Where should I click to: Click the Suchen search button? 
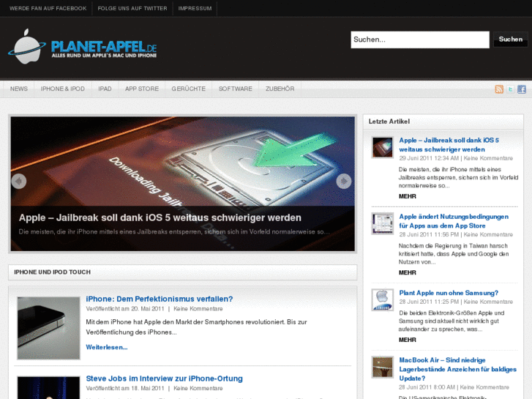511,40
